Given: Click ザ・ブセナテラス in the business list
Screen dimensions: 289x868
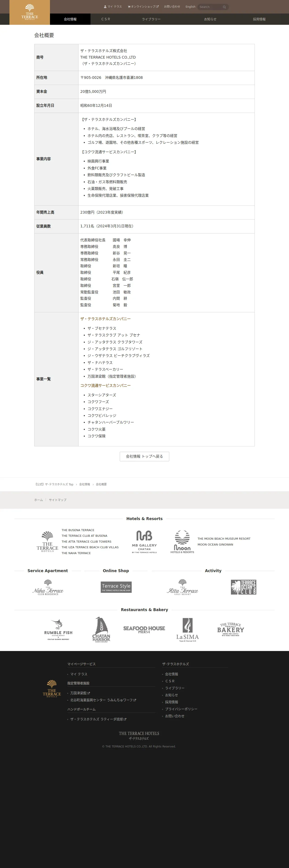Looking at the screenshot, I should [x=102, y=328].
